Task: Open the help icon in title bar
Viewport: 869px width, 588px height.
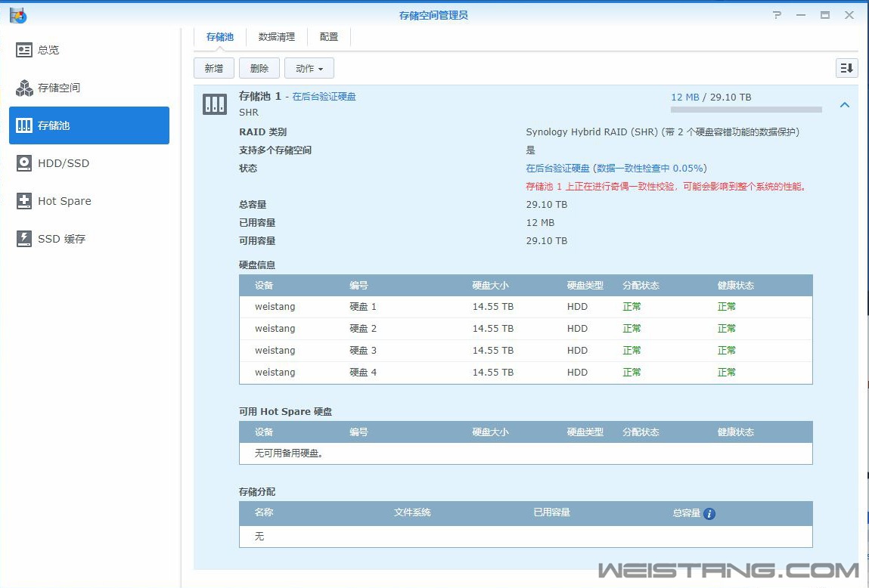Action: click(x=777, y=14)
